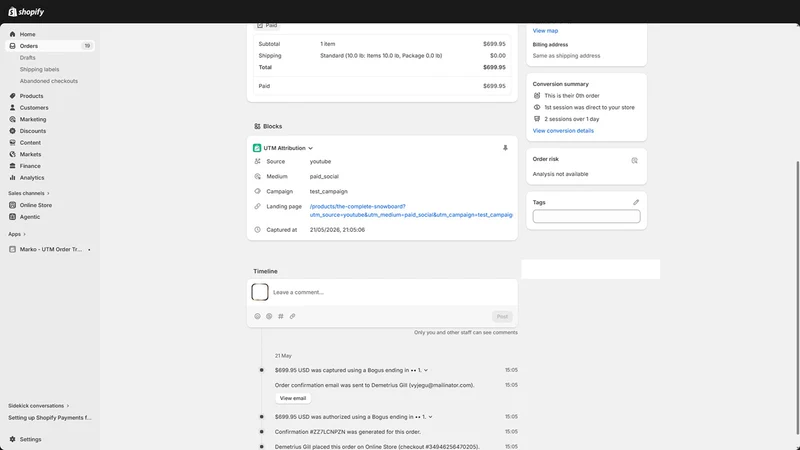Click the eye icon for 1st session
Viewport: 800px width, 450px height.
(x=537, y=107)
